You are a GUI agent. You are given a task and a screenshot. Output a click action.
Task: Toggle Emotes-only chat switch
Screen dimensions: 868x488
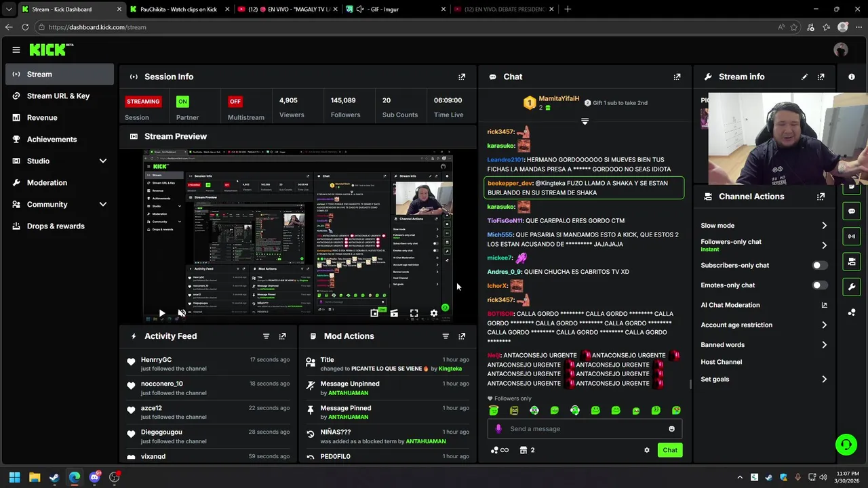(x=820, y=285)
